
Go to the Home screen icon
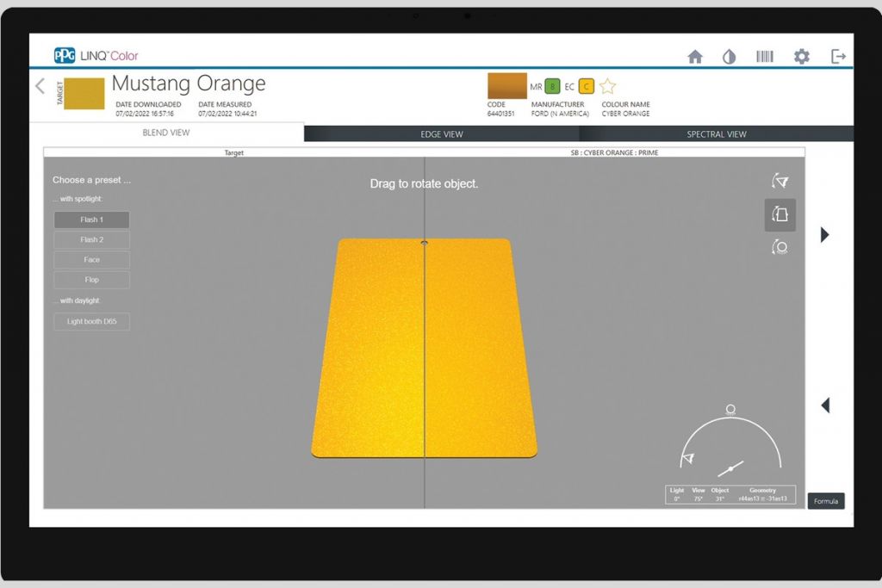point(695,57)
